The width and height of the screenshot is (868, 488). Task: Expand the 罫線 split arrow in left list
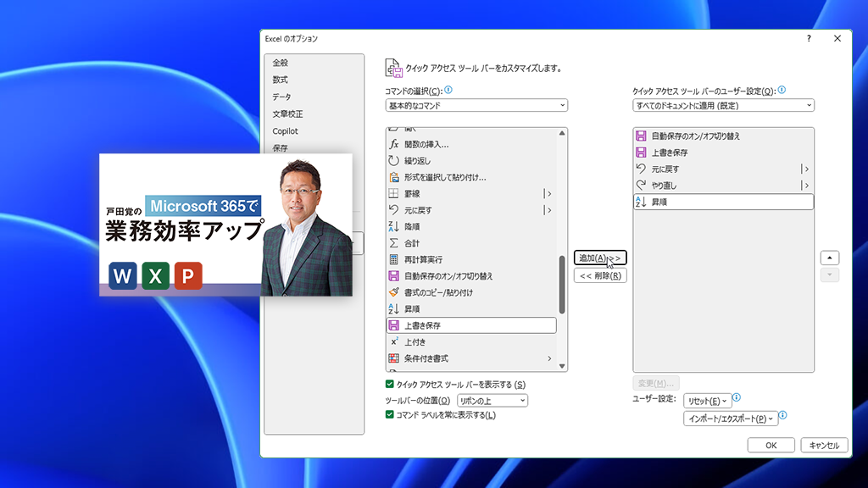[x=548, y=194]
